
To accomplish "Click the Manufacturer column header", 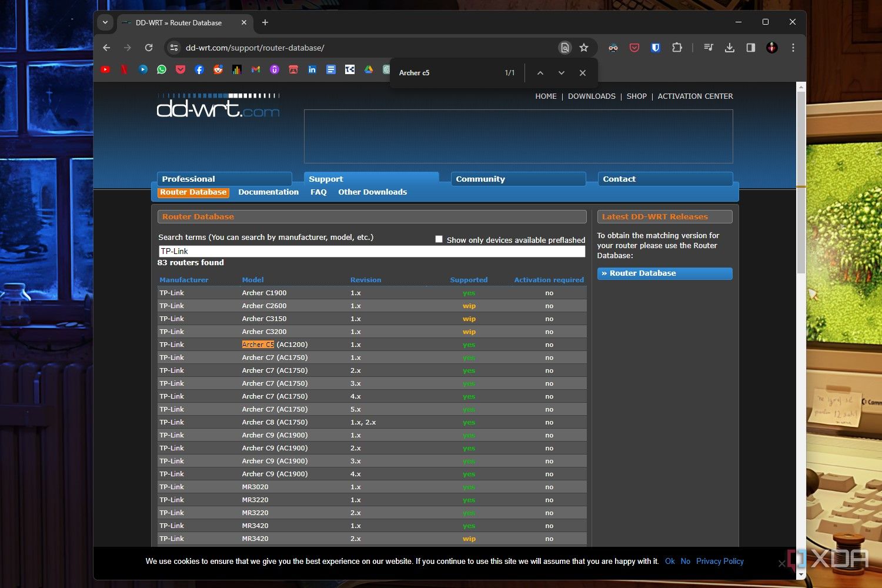I will click(x=183, y=280).
